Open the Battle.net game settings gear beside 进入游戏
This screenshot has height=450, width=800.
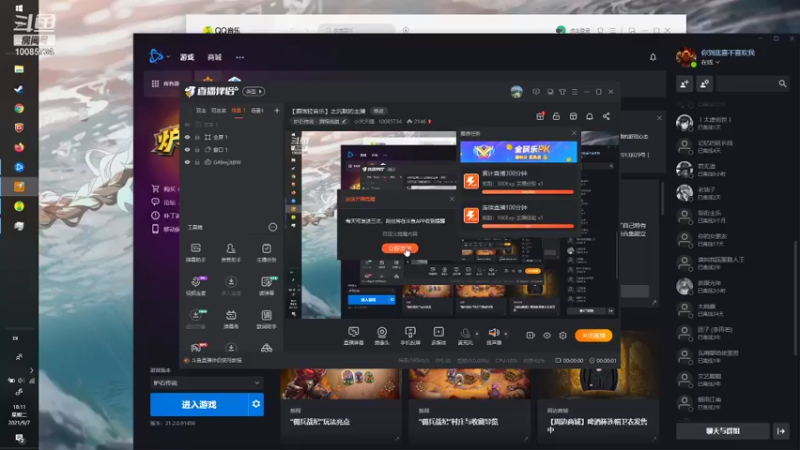pyautogui.click(x=256, y=404)
